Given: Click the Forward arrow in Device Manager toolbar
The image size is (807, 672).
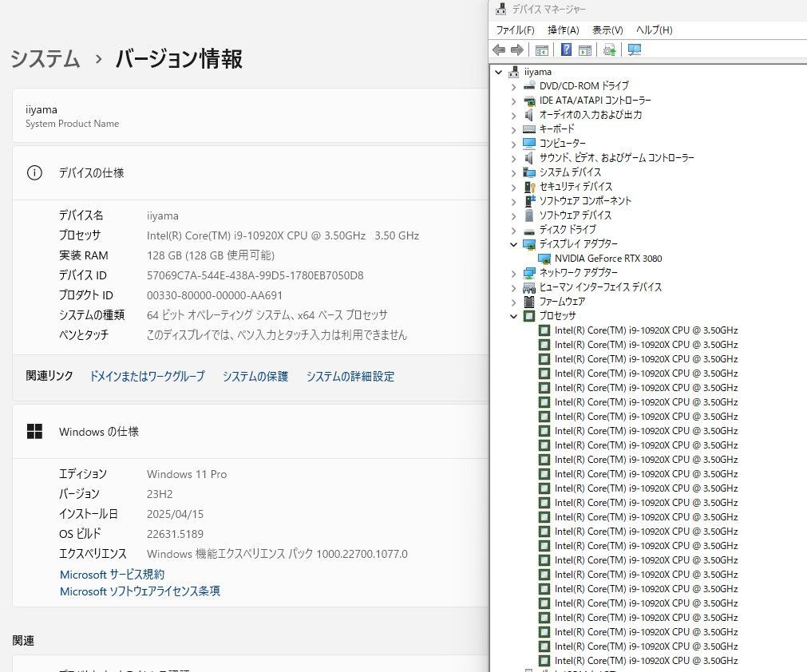Looking at the screenshot, I should click(x=516, y=49).
